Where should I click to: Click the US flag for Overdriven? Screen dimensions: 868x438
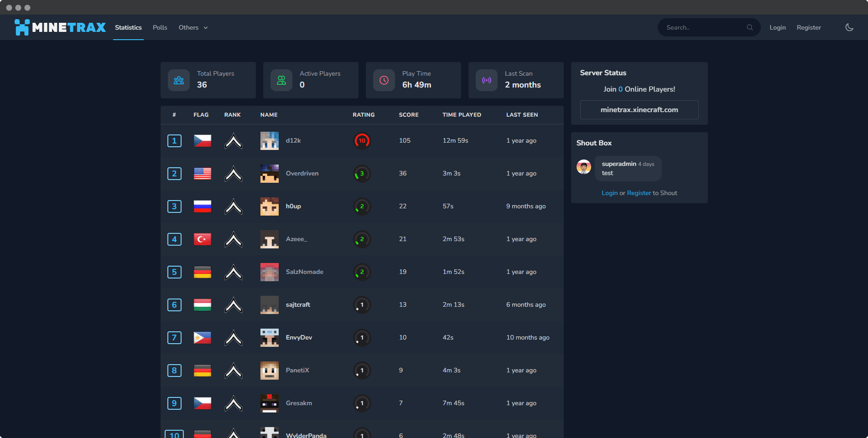click(x=203, y=174)
